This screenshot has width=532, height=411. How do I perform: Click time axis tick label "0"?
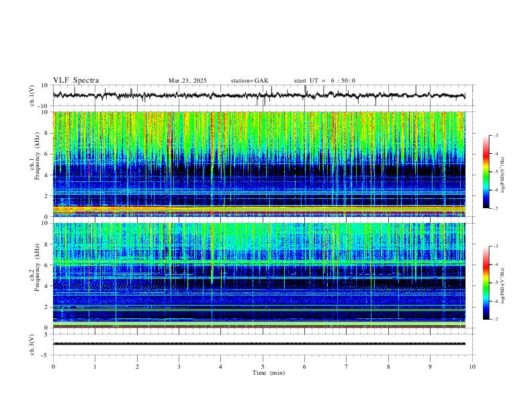[x=53, y=367]
